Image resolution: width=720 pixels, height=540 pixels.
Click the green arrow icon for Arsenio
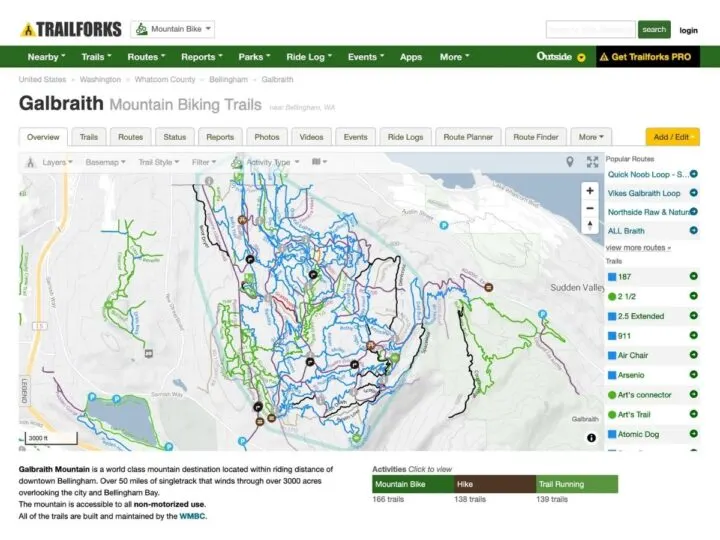pos(694,374)
